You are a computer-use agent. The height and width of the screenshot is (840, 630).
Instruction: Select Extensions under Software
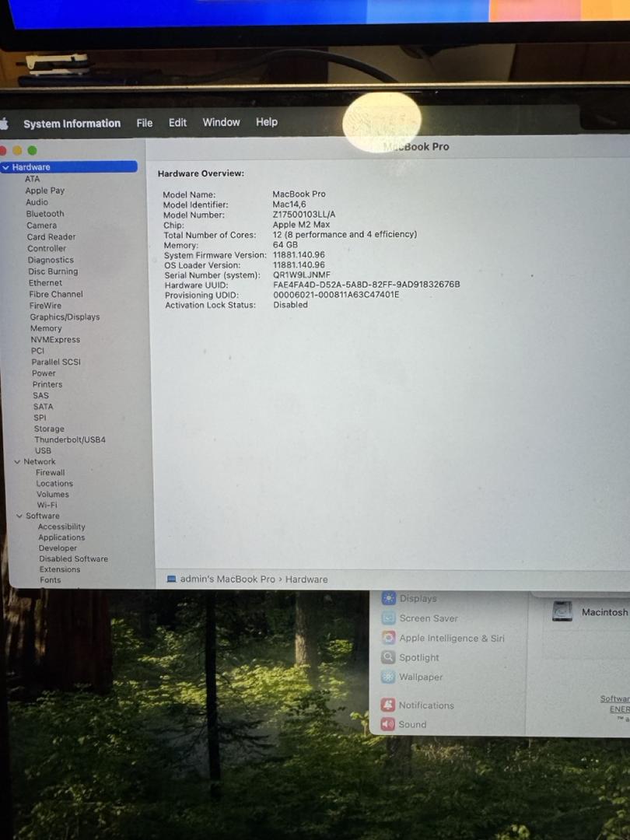[x=59, y=569]
